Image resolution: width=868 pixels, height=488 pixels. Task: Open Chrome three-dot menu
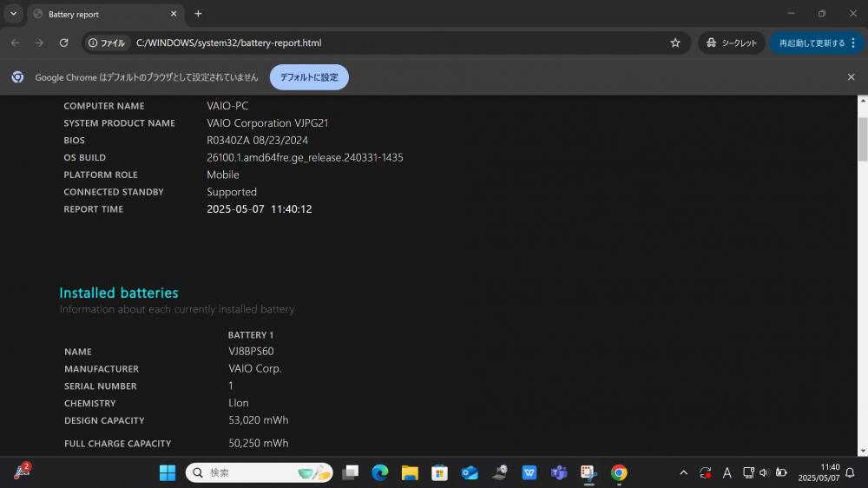pos(853,43)
